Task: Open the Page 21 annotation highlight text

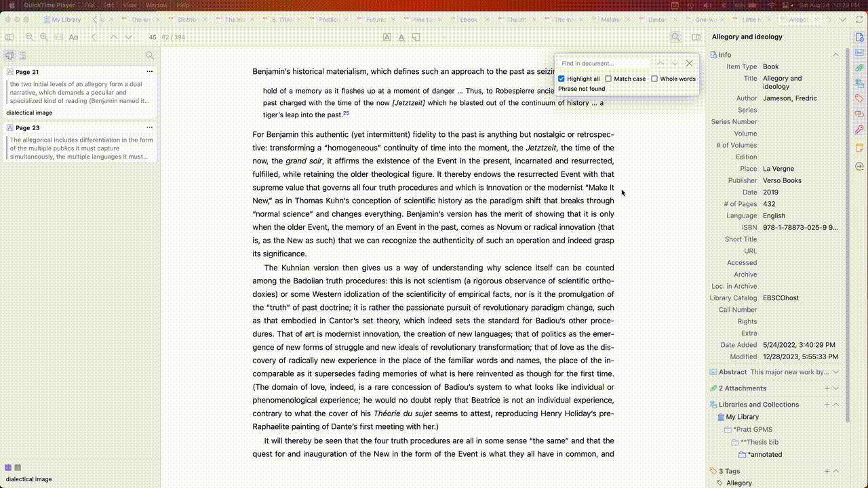Action: [79, 92]
